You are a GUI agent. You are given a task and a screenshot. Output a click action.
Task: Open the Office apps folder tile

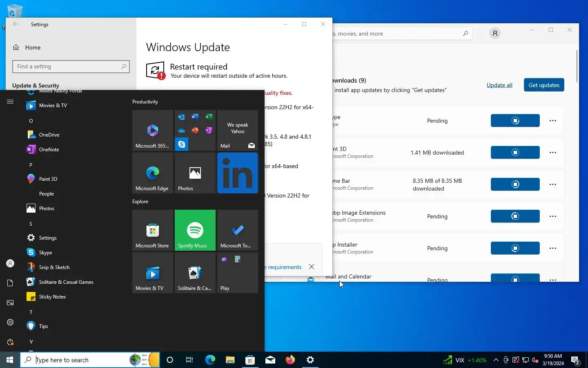pos(195,130)
